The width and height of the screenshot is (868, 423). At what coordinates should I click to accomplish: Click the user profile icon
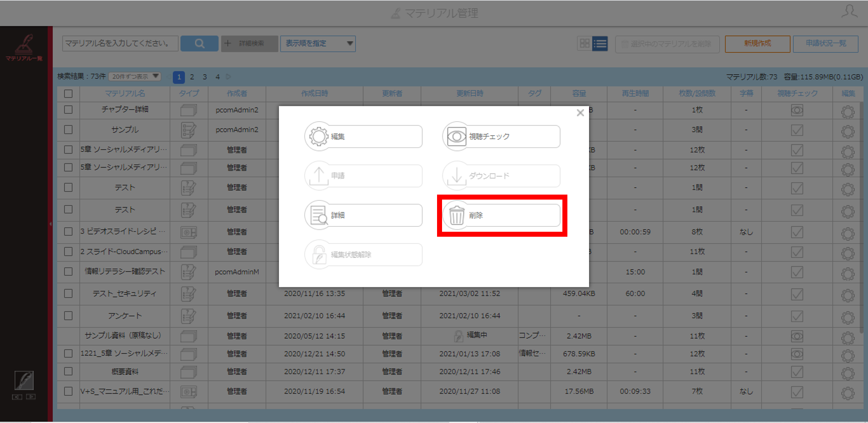(x=849, y=12)
